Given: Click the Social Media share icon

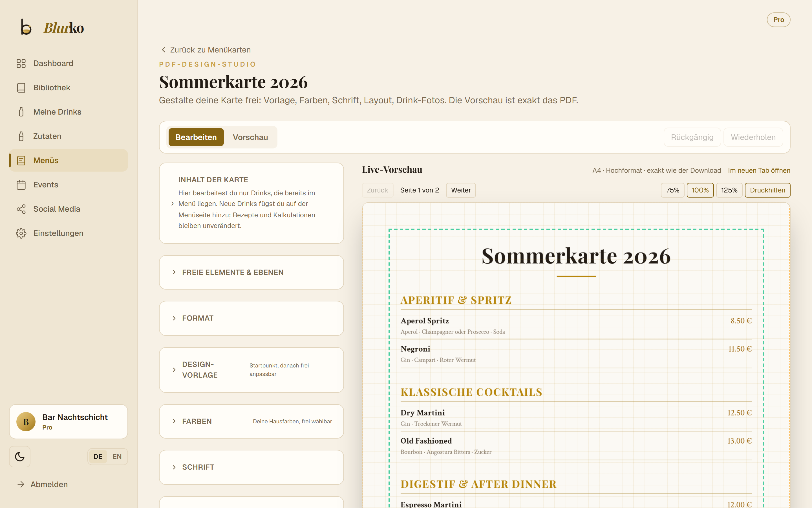Looking at the screenshot, I should [21, 209].
